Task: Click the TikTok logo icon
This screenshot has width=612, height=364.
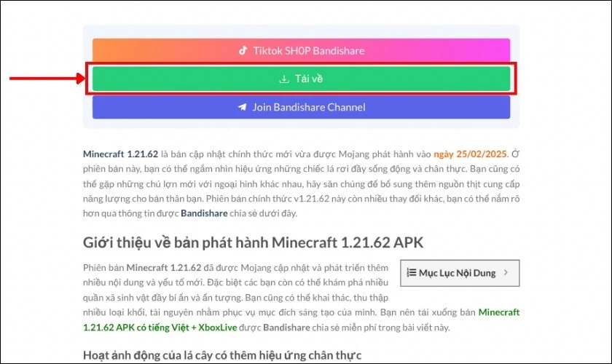Action: point(243,51)
